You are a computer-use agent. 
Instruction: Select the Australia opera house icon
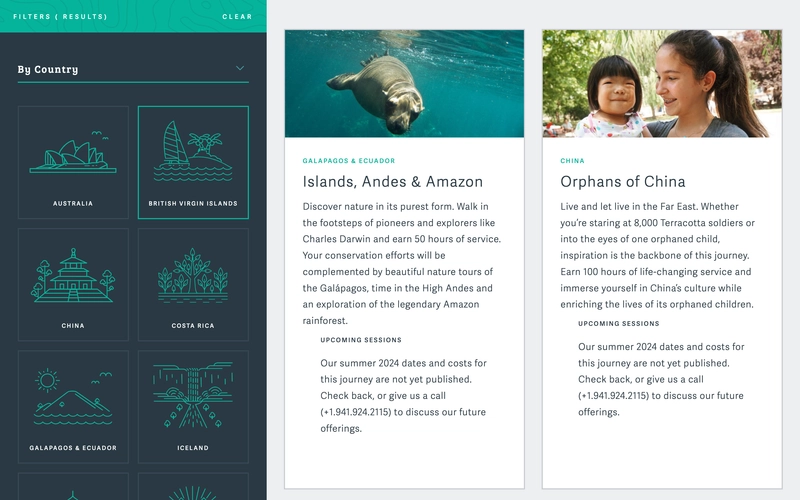[x=73, y=152]
